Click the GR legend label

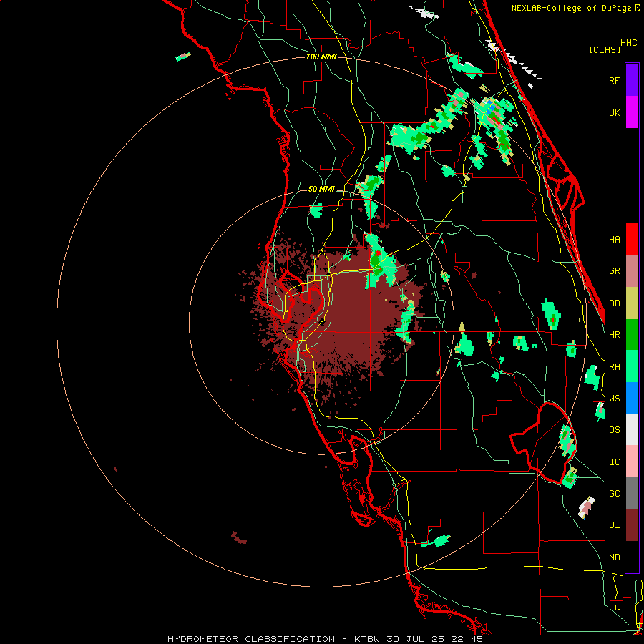614,271
